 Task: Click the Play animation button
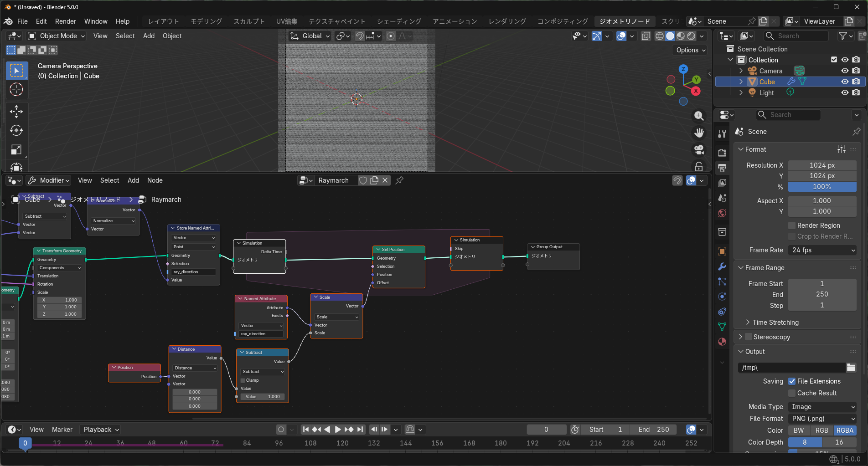338,430
